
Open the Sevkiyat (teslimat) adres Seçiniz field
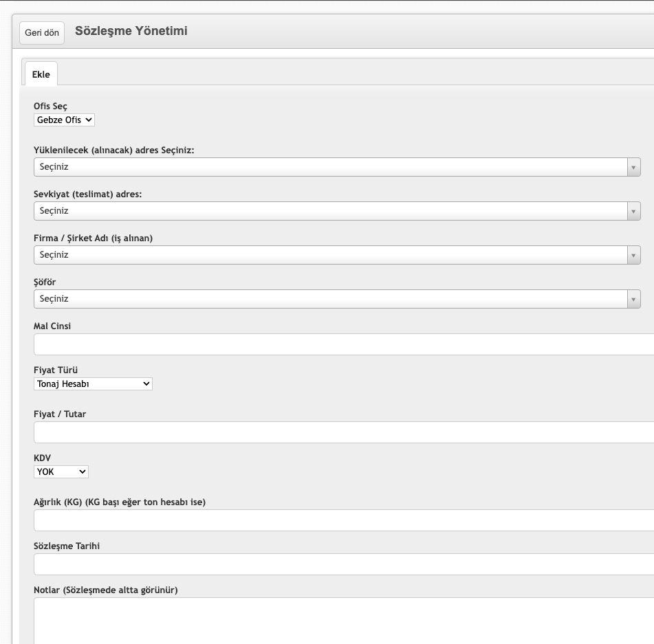[x=337, y=211]
